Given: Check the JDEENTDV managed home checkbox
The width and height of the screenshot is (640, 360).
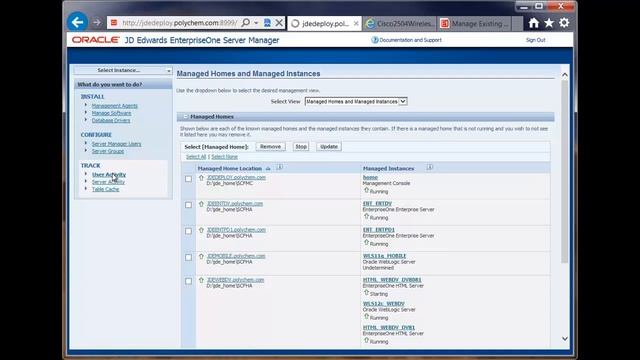Looking at the screenshot, I should tap(188, 205).
